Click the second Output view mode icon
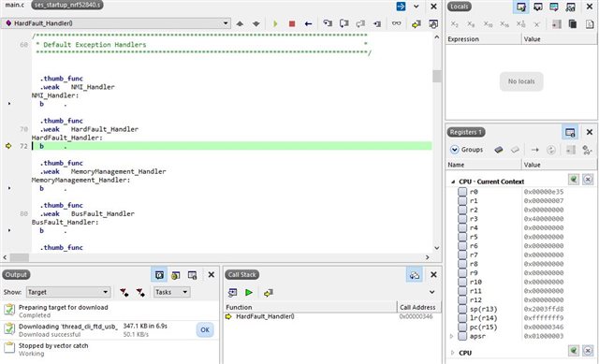The image size is (599, 364). point(175,275)
